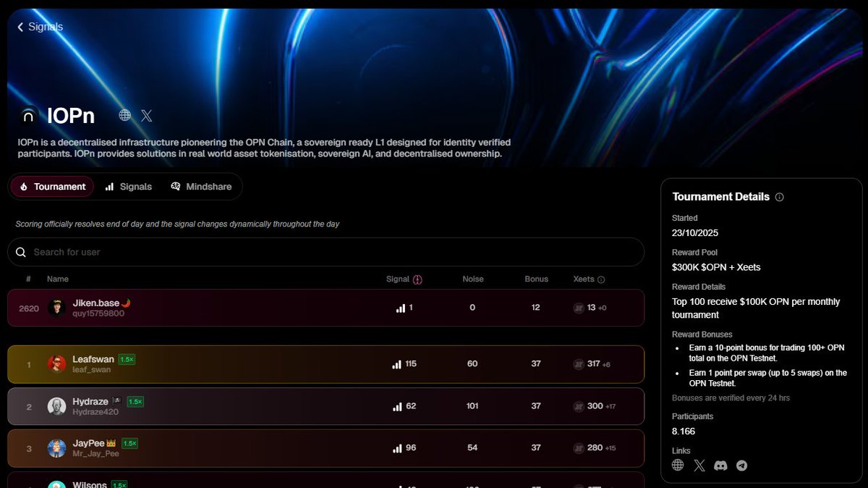The image size is (868, 488).
Task: Switch to the Tournament tab
Action: click(52, 187)
